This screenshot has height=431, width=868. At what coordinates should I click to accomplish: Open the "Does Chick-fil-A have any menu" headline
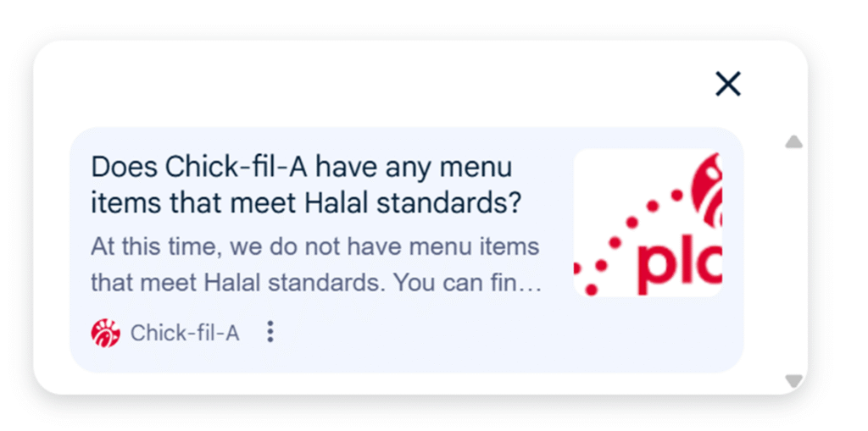tap(301, 167)
